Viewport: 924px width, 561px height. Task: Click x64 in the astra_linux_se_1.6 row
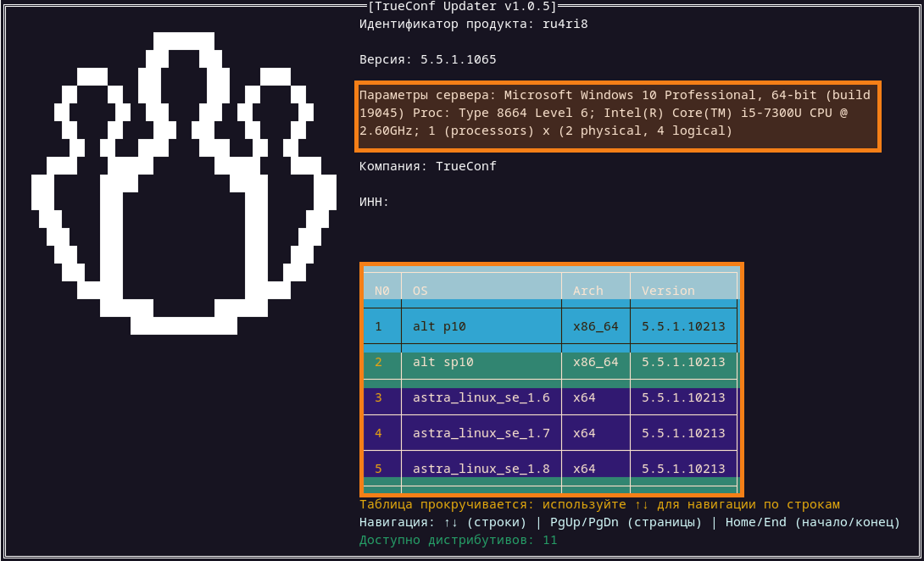(584, 397)
